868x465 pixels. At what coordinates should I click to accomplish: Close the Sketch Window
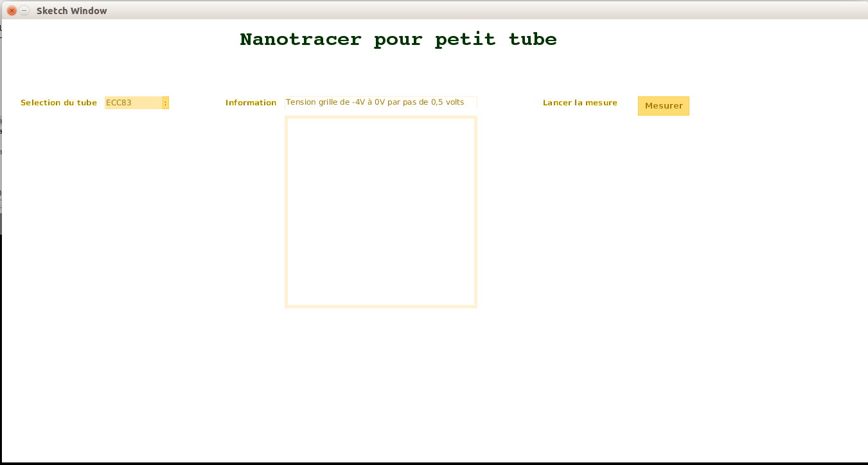point(11,11)
